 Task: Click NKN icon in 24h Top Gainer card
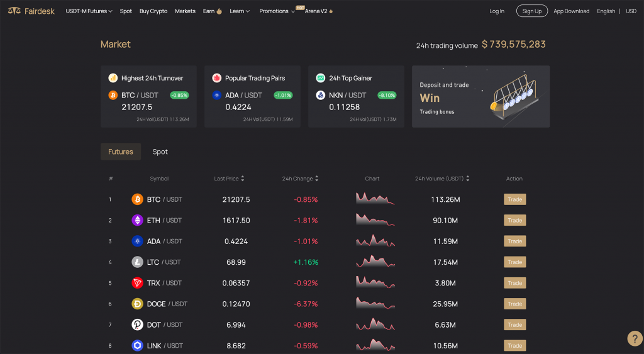tap(320, 96)
